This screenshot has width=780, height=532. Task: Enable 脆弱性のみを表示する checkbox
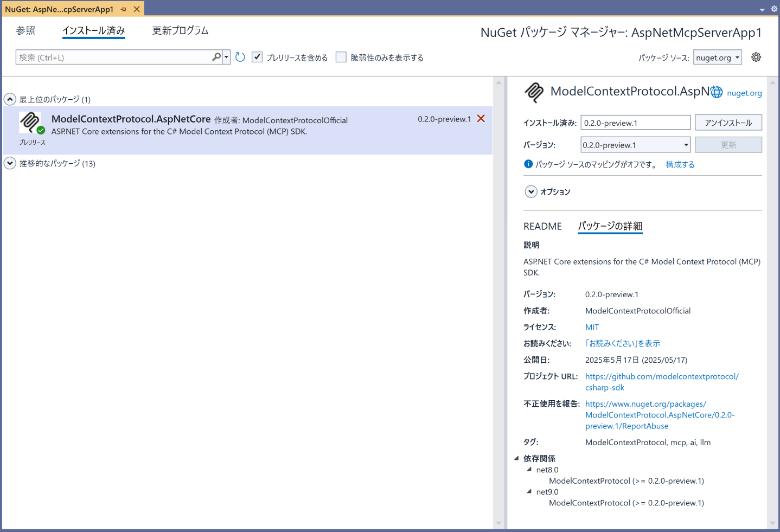coord(341,57)
